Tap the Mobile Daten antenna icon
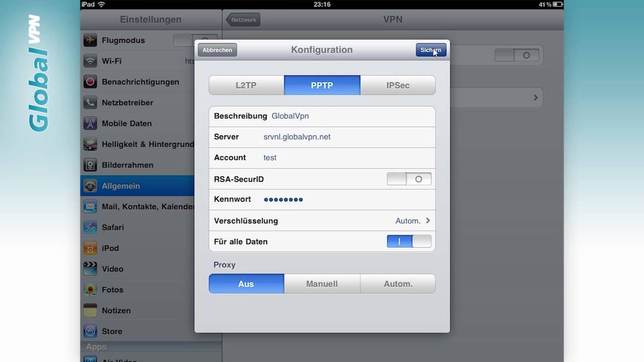Viewport: 644px width, 362px height. pyautogui.click(x=91, y=123)
